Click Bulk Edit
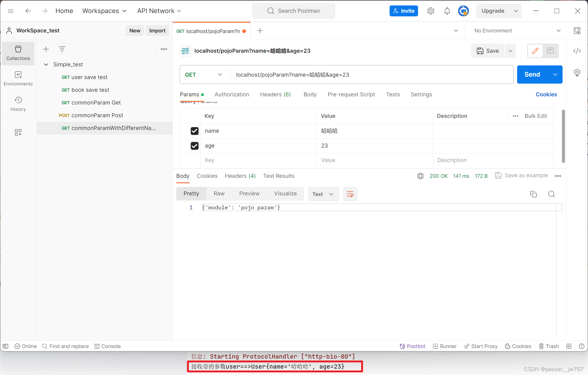The width and height of the screenshot is (588, 375). [536, 116]
